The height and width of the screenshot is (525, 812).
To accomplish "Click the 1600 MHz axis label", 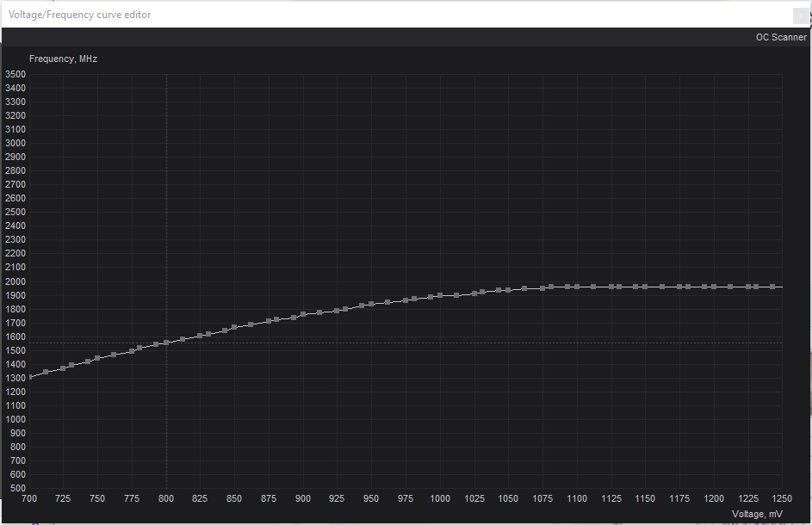I will [x=15, y=337].
